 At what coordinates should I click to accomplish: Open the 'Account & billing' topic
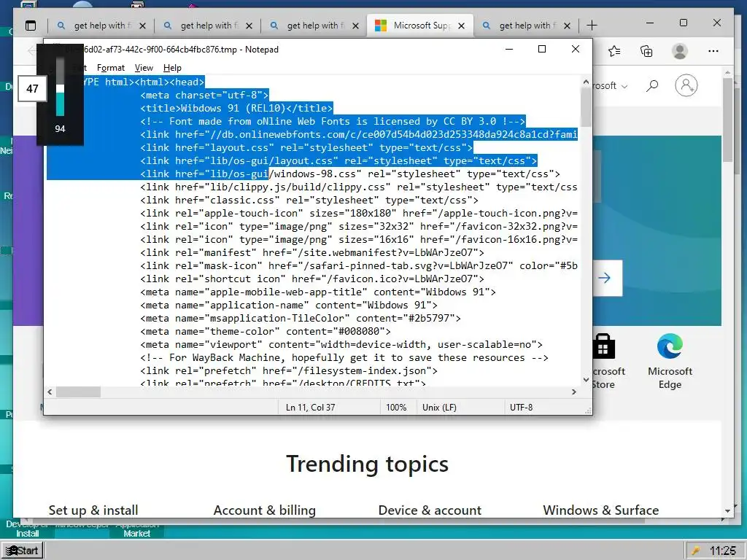click(264, 510)
